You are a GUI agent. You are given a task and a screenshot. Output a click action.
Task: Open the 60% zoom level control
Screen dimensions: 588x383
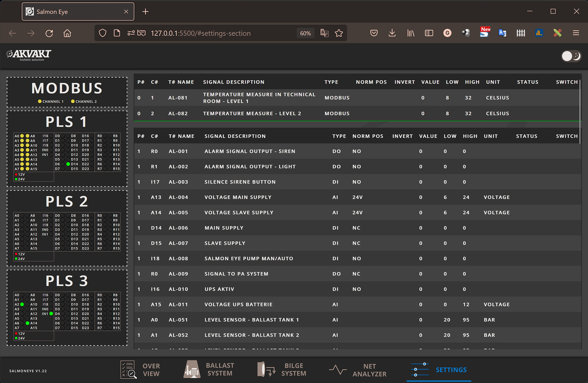[x=305, y=33]
